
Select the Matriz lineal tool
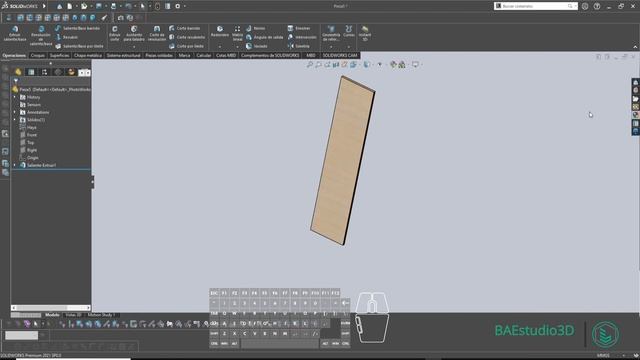click(238, 33)
